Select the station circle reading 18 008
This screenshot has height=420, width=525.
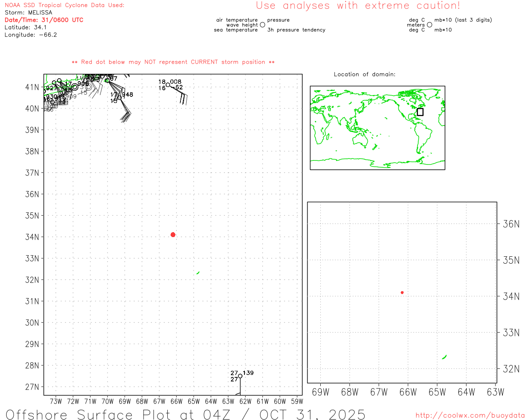pos(168,85)
